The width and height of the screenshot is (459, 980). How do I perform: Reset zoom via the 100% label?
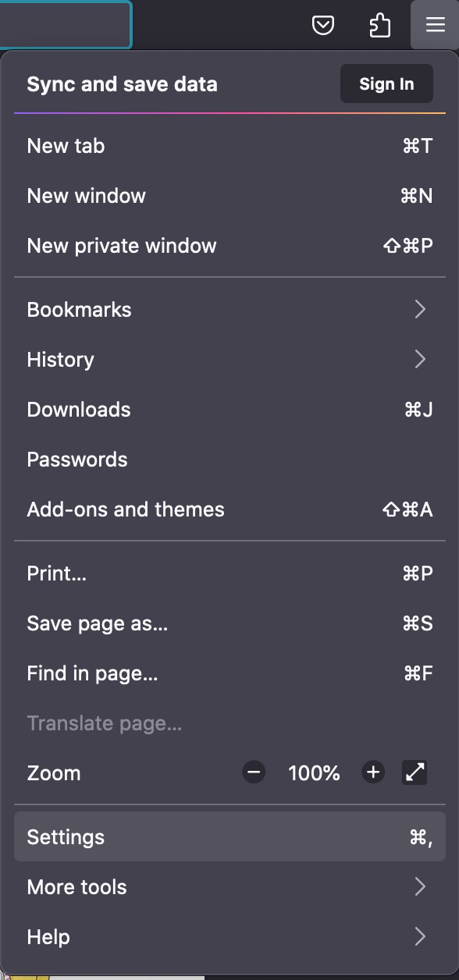(x=314, y=773)
